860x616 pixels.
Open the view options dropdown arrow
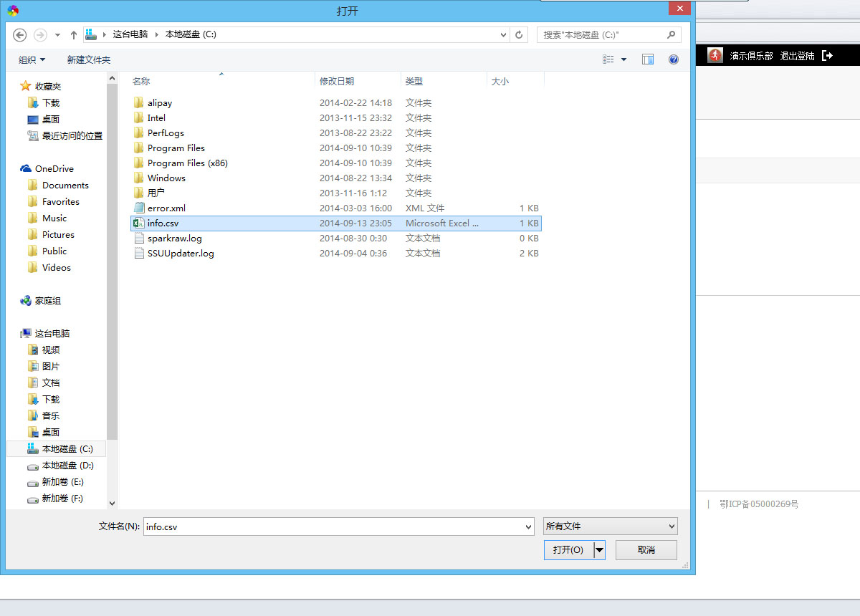click(x=623, y=59)
